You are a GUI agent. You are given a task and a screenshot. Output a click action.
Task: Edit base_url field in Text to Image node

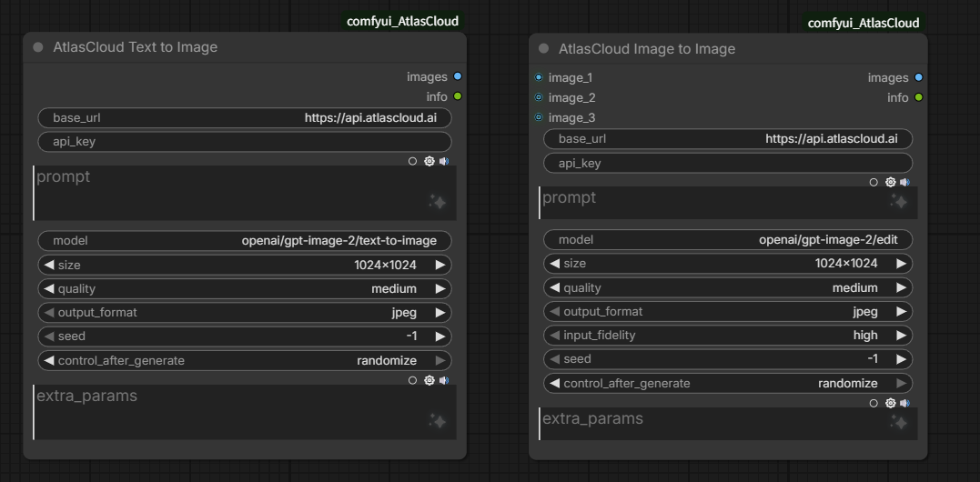[245, 117]
